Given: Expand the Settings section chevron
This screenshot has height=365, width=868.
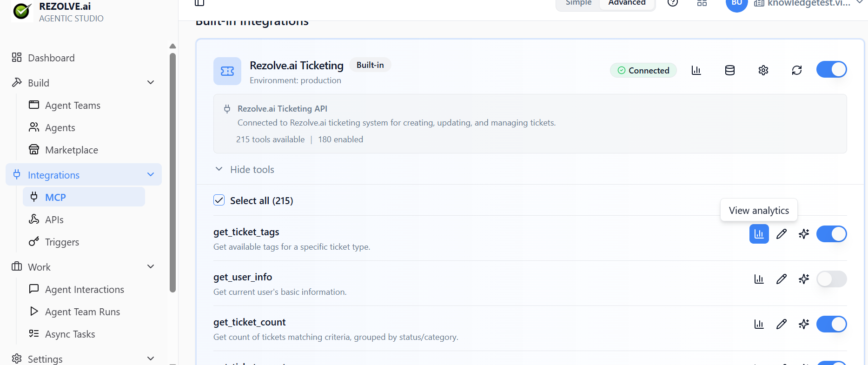Looking at the screenshot, I should click(x=151, y=358).
